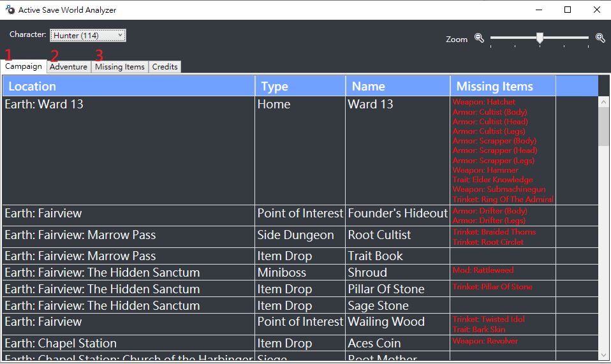Open the Character dropdown showing Hunter (114)
This screenshot has height=364, width=611.
click(87, 36)
